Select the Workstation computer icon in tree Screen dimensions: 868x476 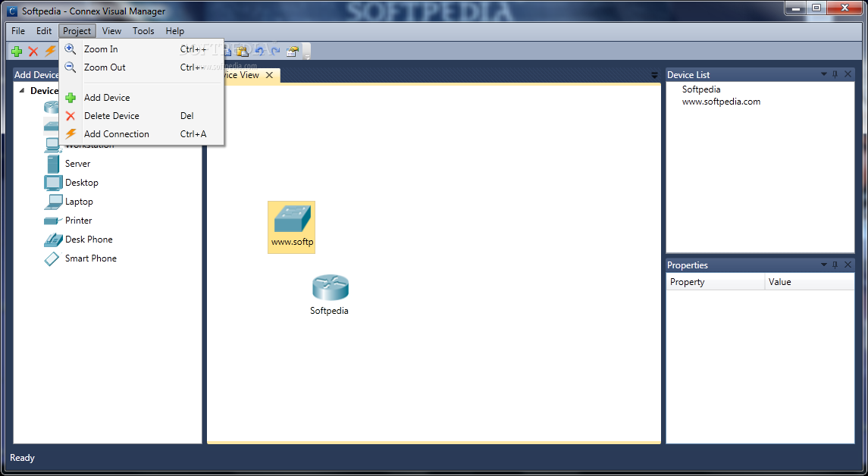pyautogui.click(x=52, y=146)
